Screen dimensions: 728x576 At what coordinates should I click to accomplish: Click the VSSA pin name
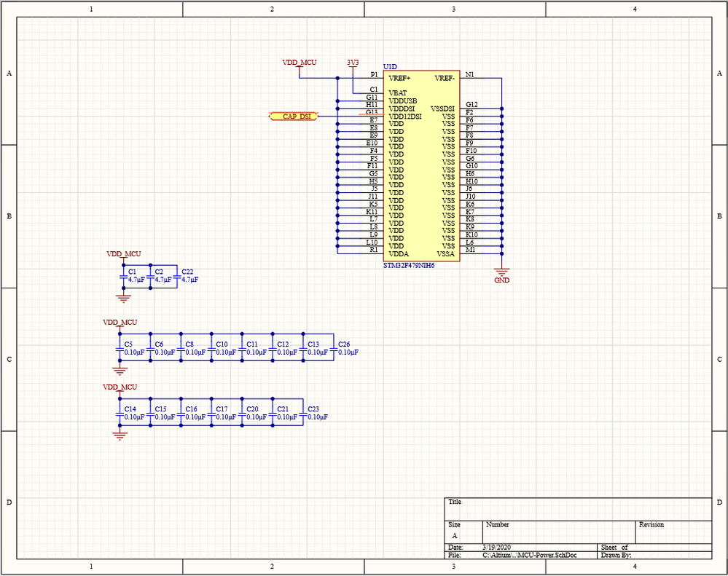[x=446, y=253]
